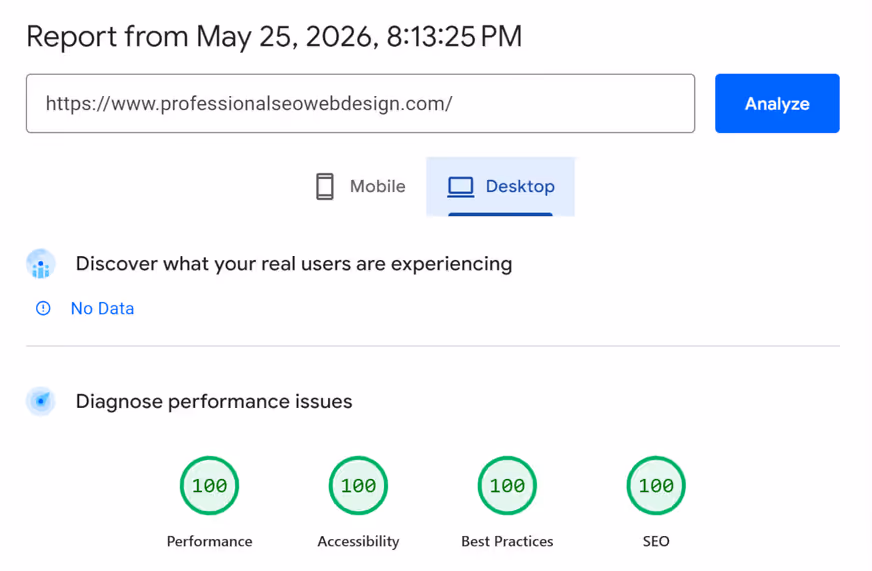Click 'Diagnose performance issues' heading
The height and width of the screenshot is (571, 872).
(x=214, y=401)
